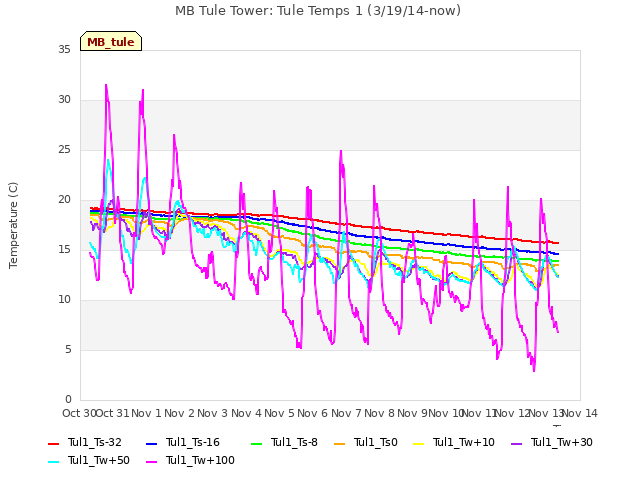Click the purple Tul1_Tw+30 legend swatch

pyautogui.click(x=517, y=443)
